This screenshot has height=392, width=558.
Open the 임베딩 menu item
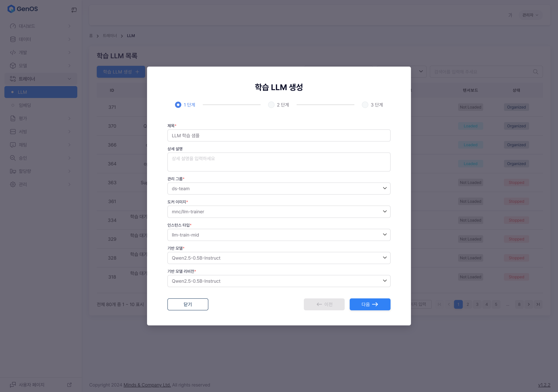[25, 105]
